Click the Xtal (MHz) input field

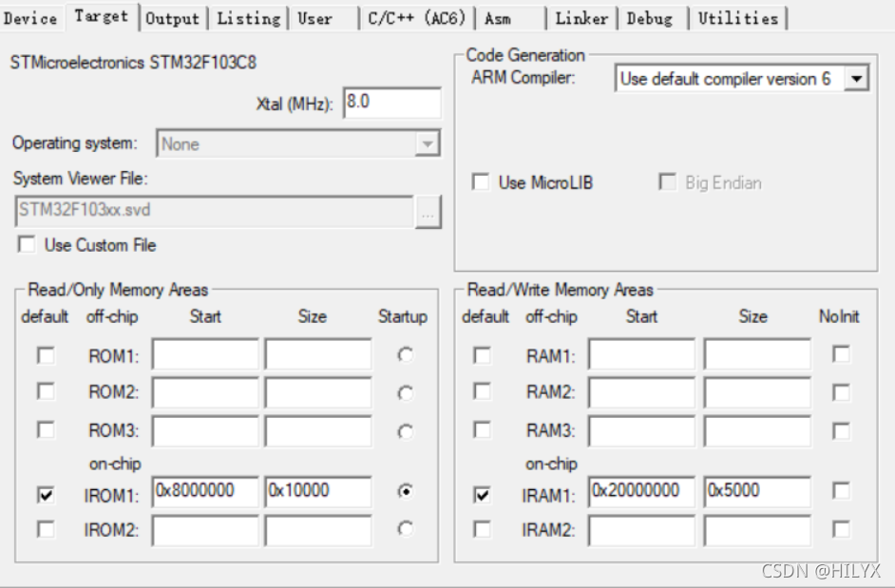(x=392, y=103)
